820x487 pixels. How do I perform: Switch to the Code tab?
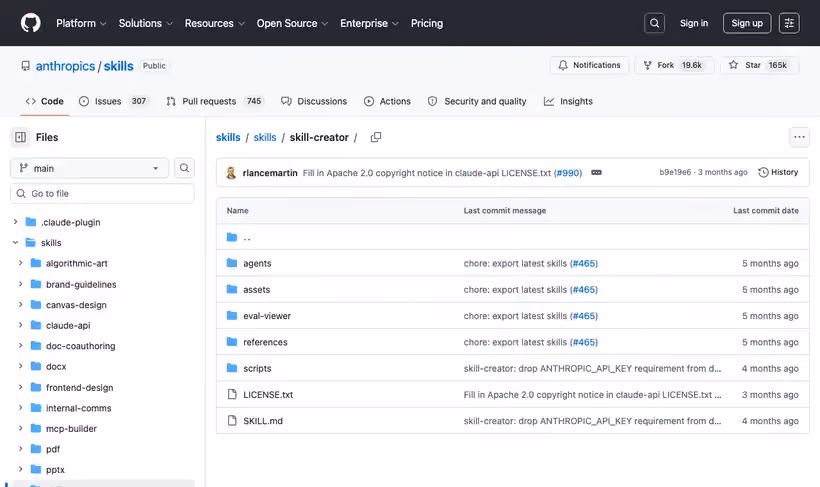click(x=44, y=101)
